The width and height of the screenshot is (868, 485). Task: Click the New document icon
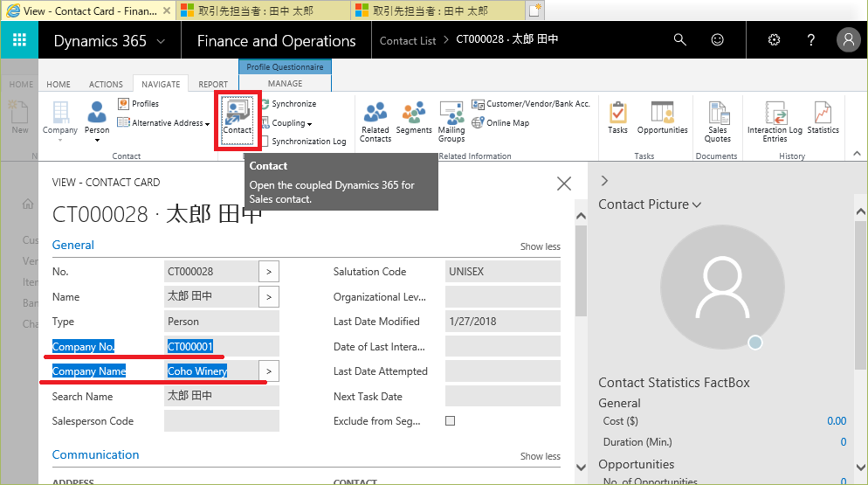[x=19, y=117]
